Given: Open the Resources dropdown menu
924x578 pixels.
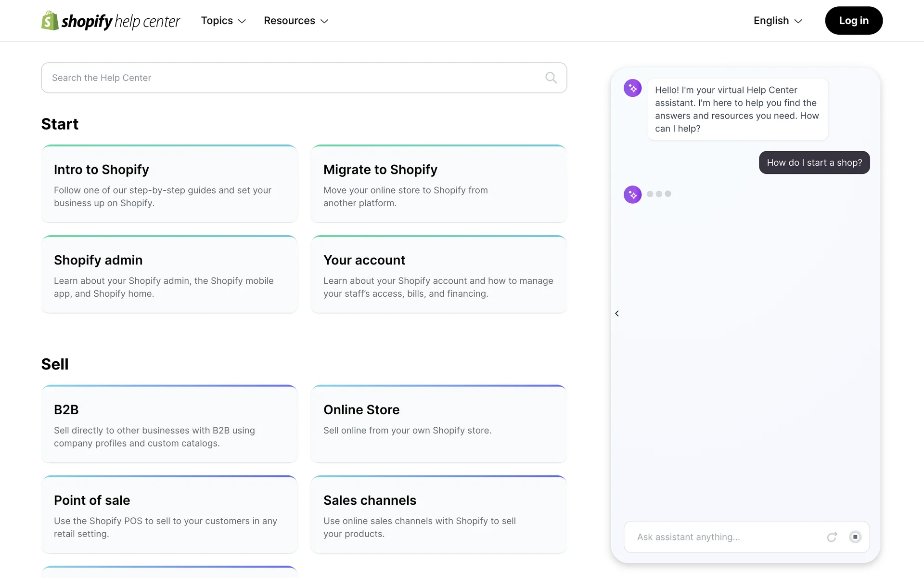Looking at the screenshot, I should pyautogui.click(x=295, y=21).
